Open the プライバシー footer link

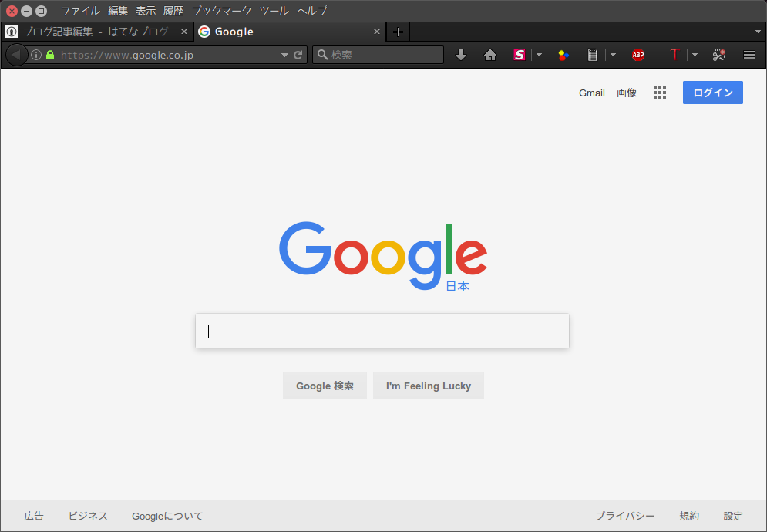[x=625, y=516]
